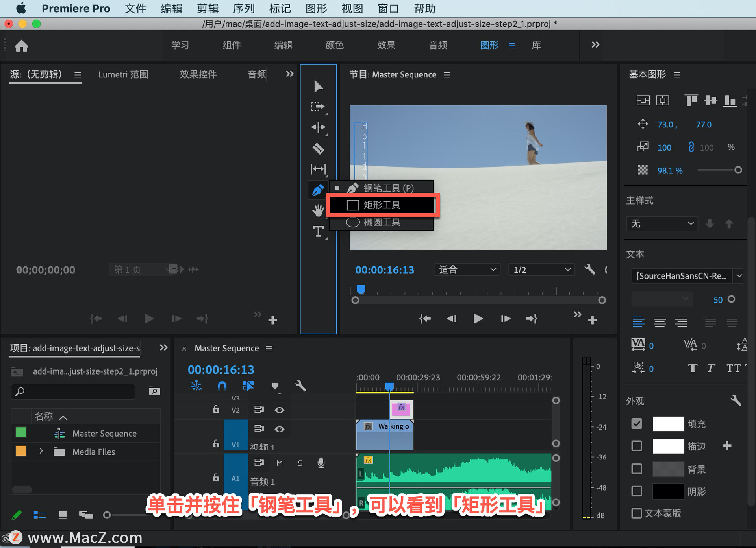Center-align the text
Image resolution: width=756 pixels, height=548 pixels.
[660, 321]
